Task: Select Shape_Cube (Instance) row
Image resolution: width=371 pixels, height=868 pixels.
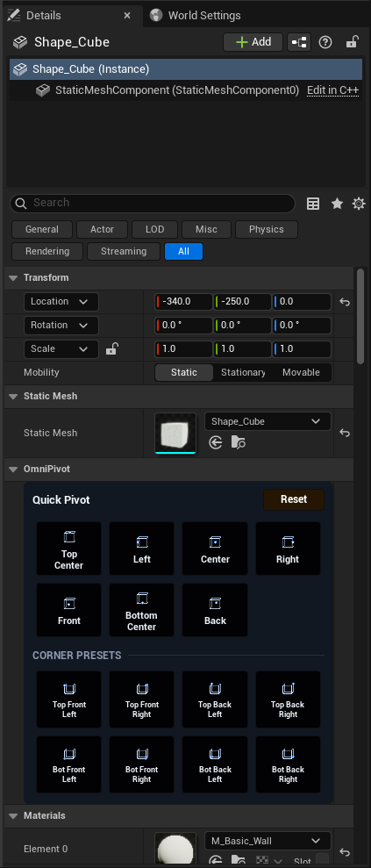Action: (x=186, y=69)
